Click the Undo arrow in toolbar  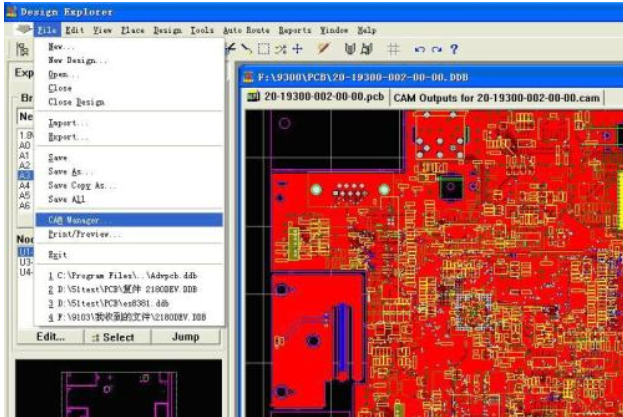pyautogui.click(x=420, y=49)
